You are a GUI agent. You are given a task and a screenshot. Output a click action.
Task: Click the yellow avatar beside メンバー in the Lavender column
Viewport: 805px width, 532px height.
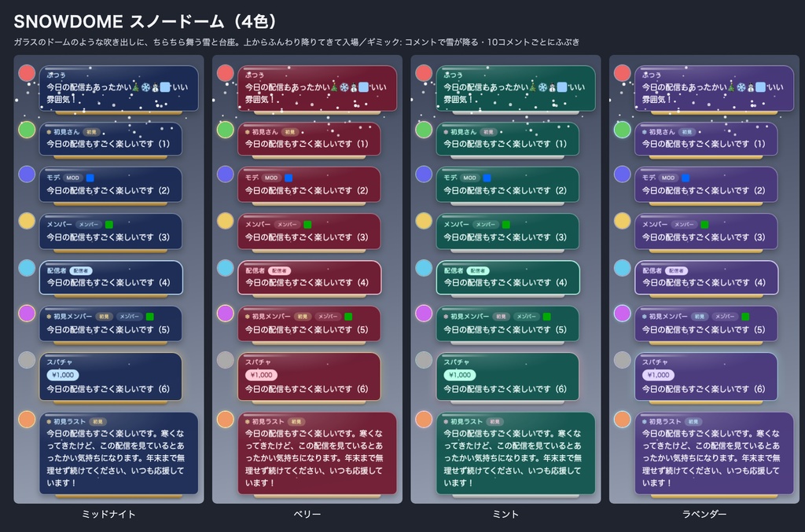pos(623,221)
